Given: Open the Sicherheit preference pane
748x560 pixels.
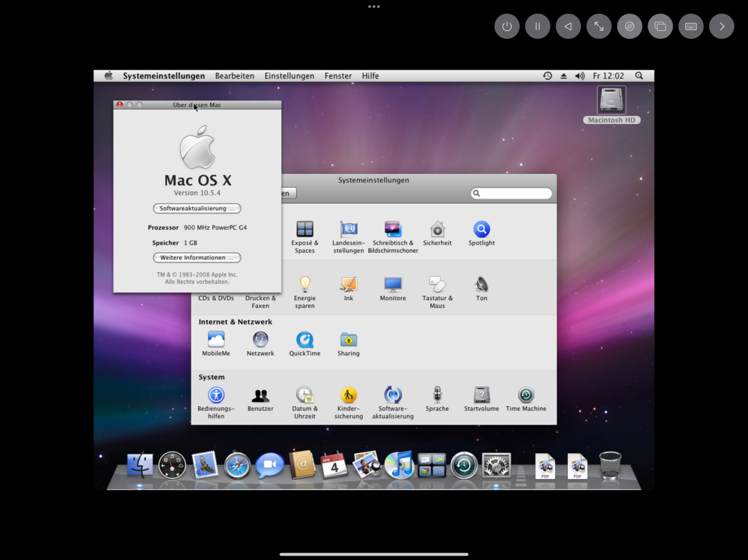Looking at the screenshot, I should coord(437,234).
